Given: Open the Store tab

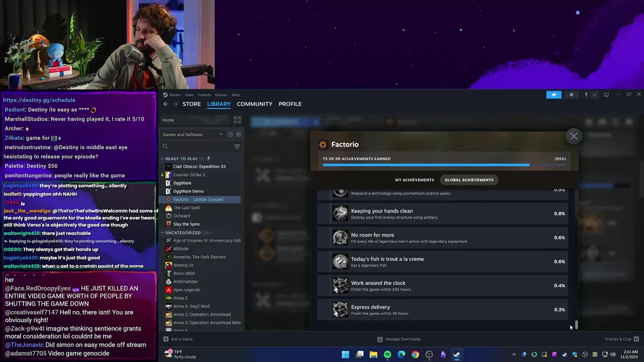Looking at the screenshot, I should point(192,104).
